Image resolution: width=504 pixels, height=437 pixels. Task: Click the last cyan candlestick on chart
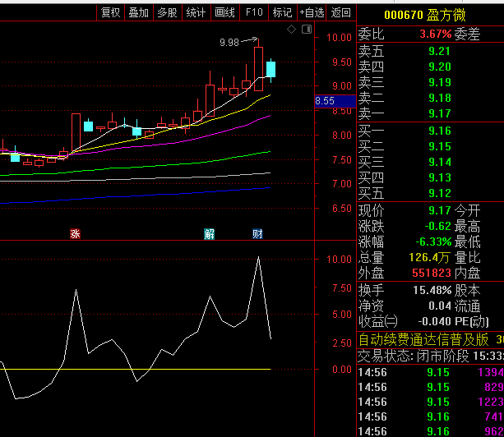coord(271,69)
